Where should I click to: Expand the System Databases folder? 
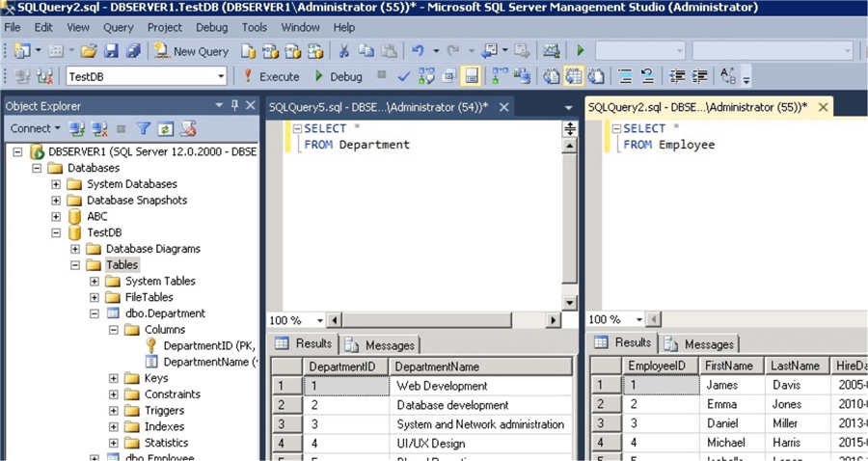[56, 184]
